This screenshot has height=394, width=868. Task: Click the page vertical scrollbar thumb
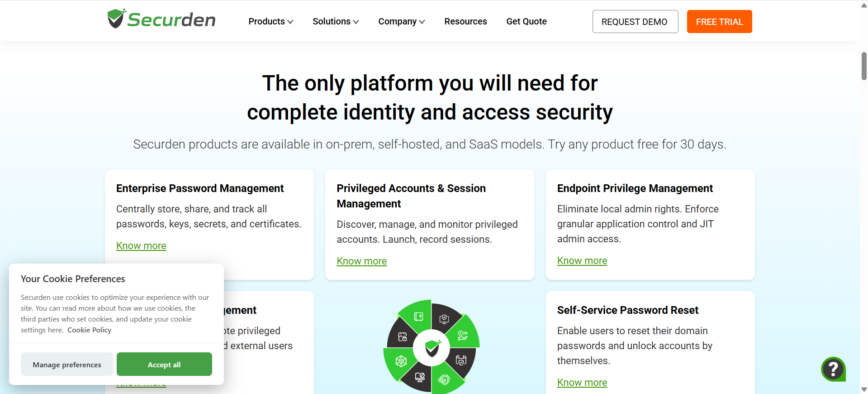tap(864, 66)
